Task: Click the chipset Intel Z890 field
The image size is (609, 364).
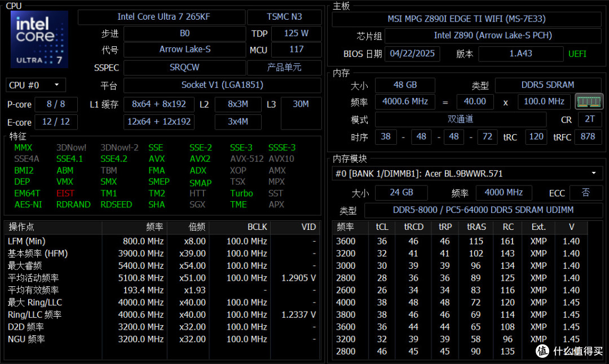Action: (493, 35)
